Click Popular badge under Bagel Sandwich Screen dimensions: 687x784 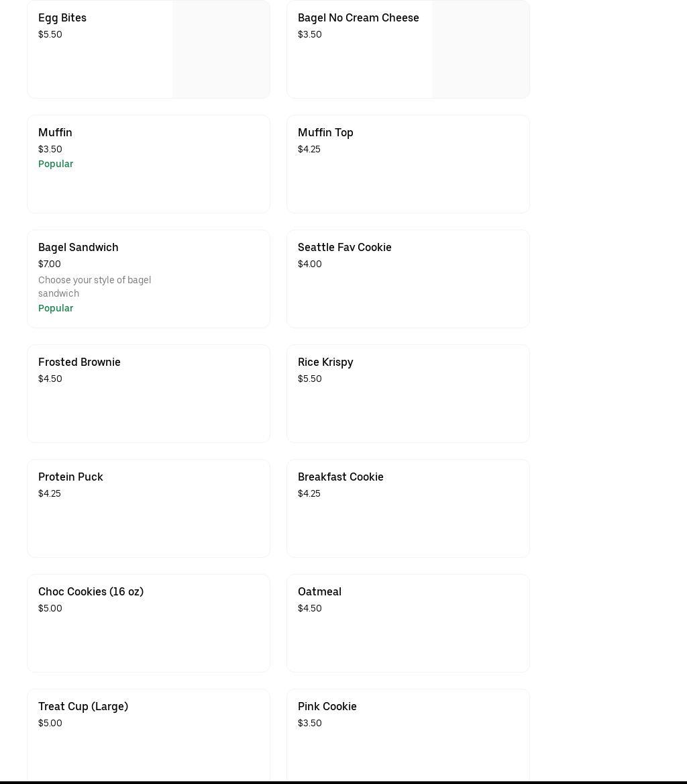56,308
